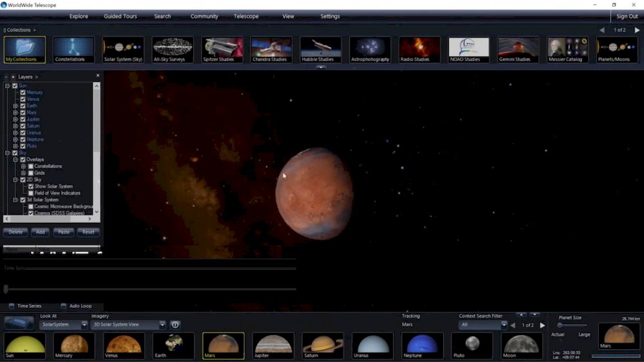
Task: Select the Saturn thumbnail
Action: tap(323, 345)
